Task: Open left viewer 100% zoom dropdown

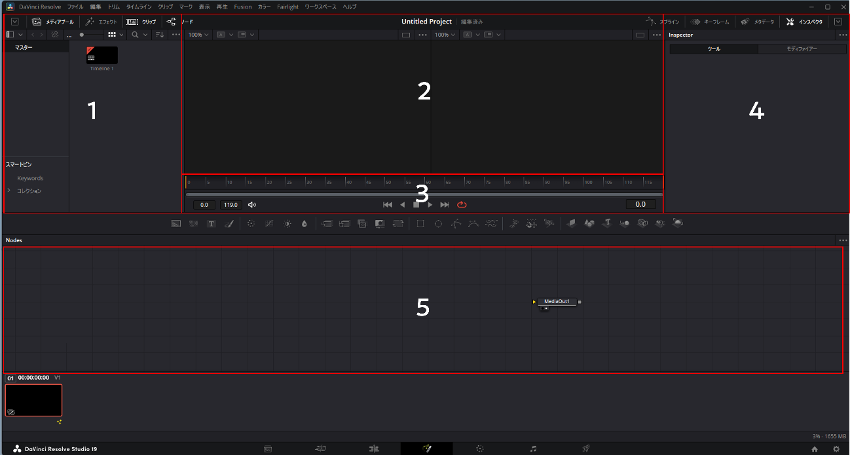Action: click(200, 35)
